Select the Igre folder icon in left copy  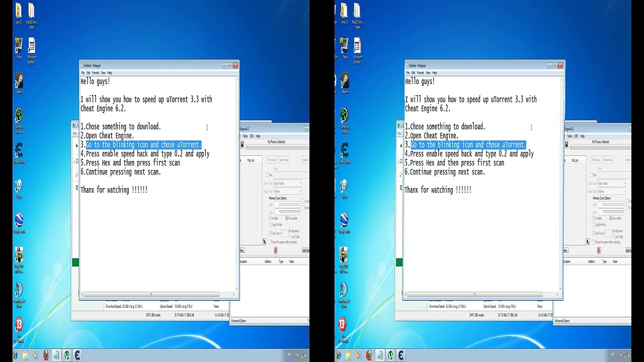point(19,13)
